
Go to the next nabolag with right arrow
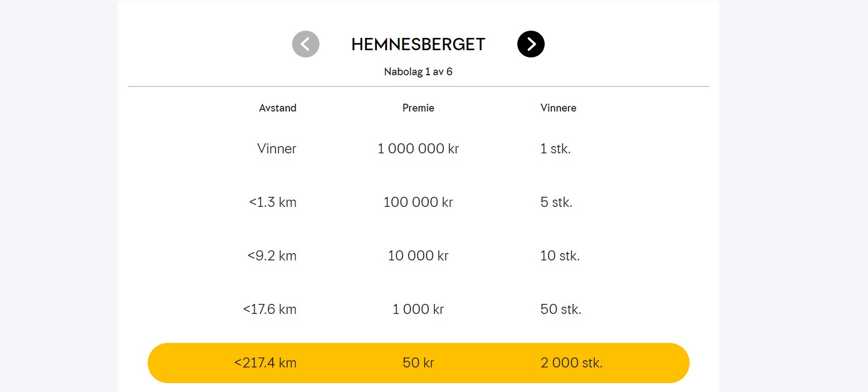click(531, 44)
